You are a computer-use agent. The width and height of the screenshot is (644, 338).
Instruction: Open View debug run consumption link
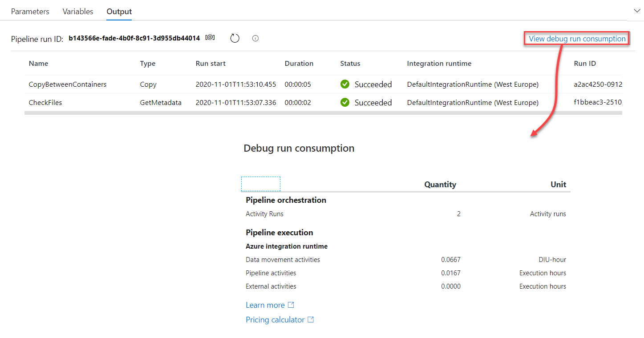577,39
